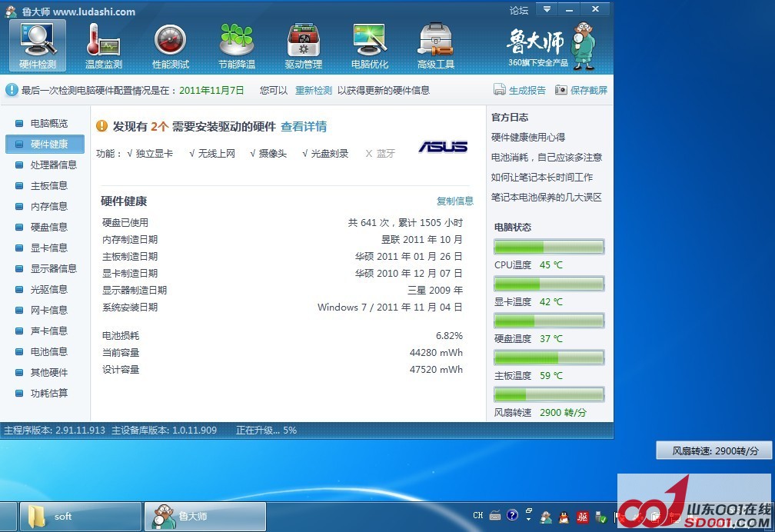Screen dimensions: 775x532
Task: Select 电池信息 in the sidebar
Action: (48, 351)
